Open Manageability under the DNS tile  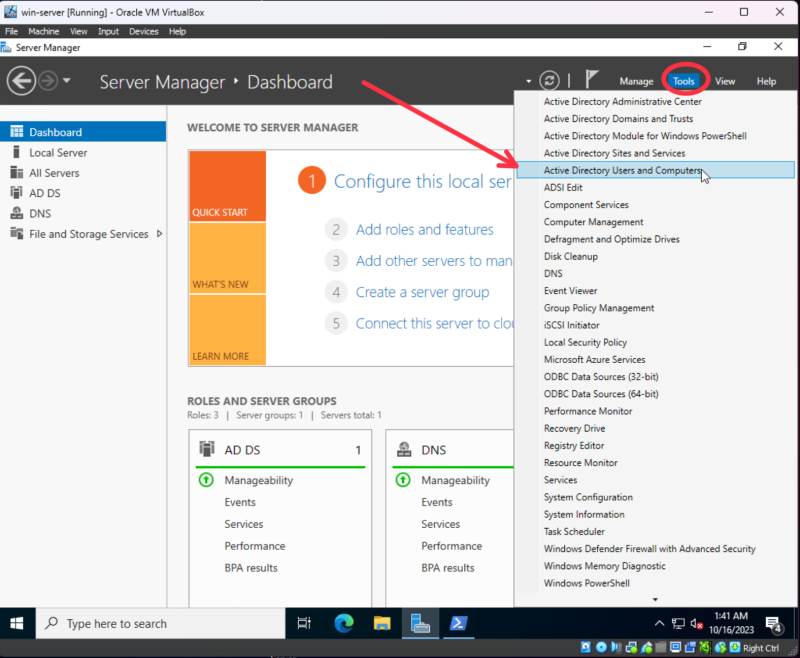455,480
